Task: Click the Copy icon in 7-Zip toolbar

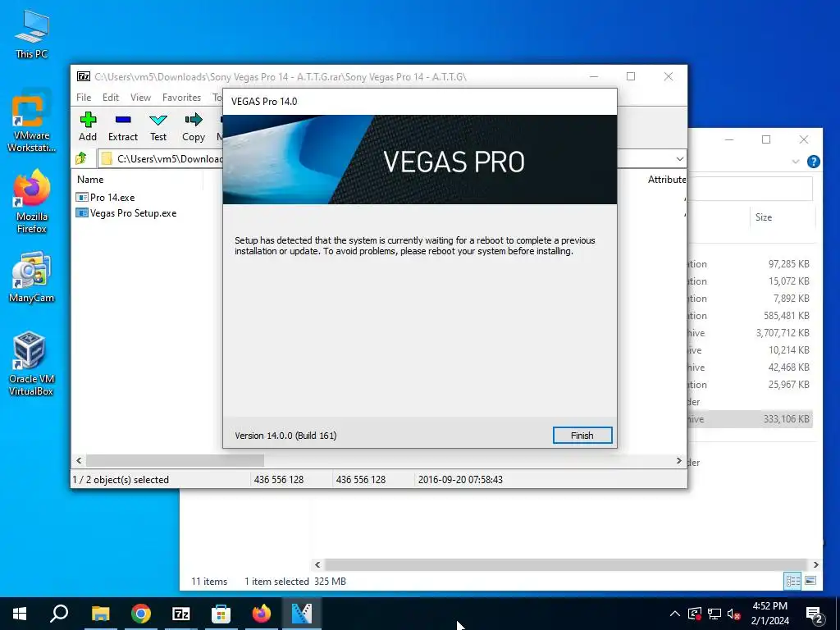Action: click(x=194, y=126)
